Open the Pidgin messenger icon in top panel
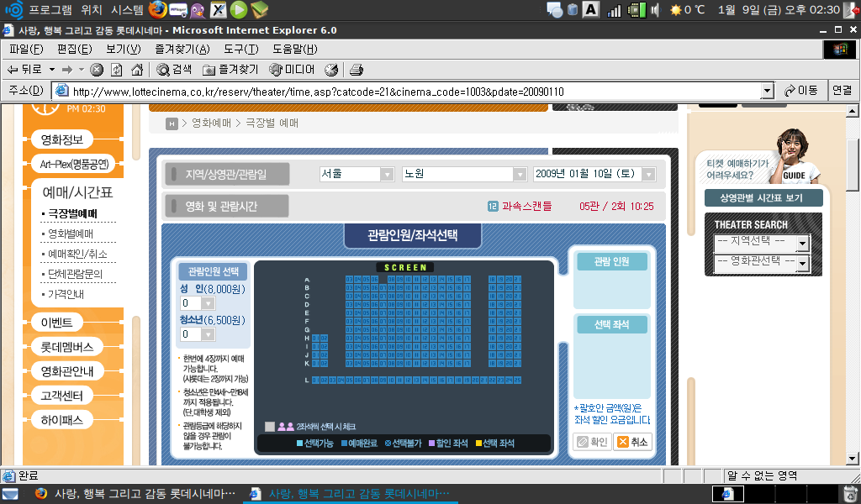This screenshot has width=861, height=504. click(198, 9)
